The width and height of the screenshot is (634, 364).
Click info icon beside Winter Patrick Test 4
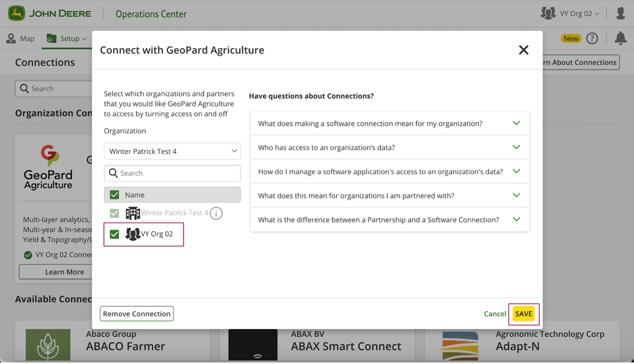coord(216,213)
